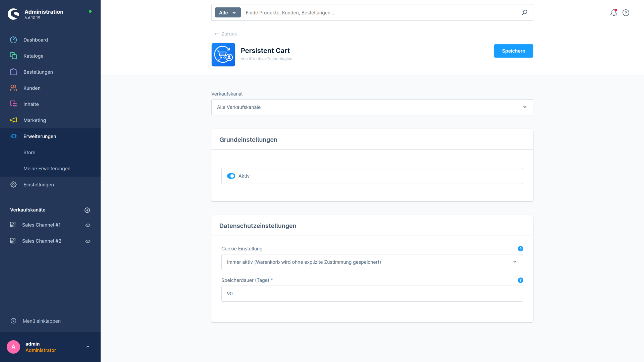Expand the Cookie Einstellung dropdown
The height and width of the screenshot is (362, 644).
pos(372,262)
